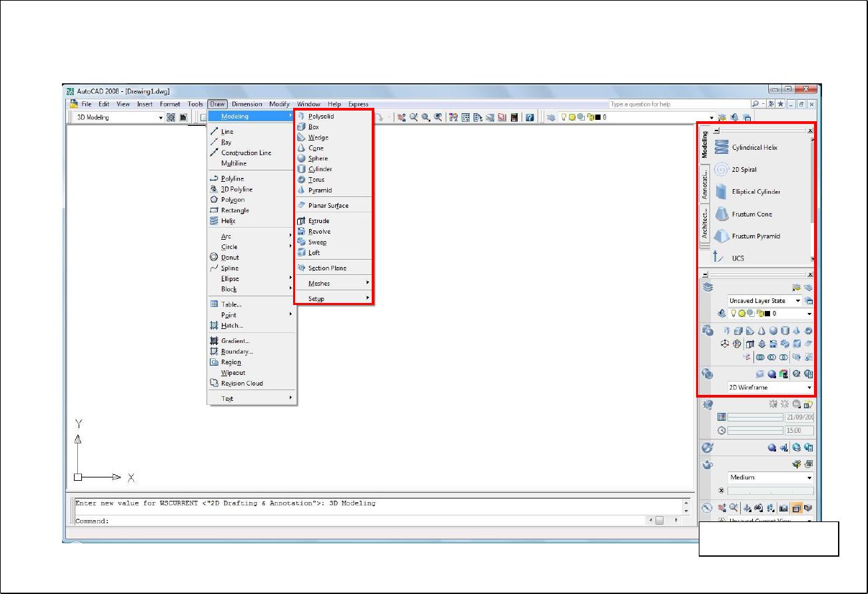Open the Medium render preset dropdown
Viewport: 868px width, 594px height.
770,477
